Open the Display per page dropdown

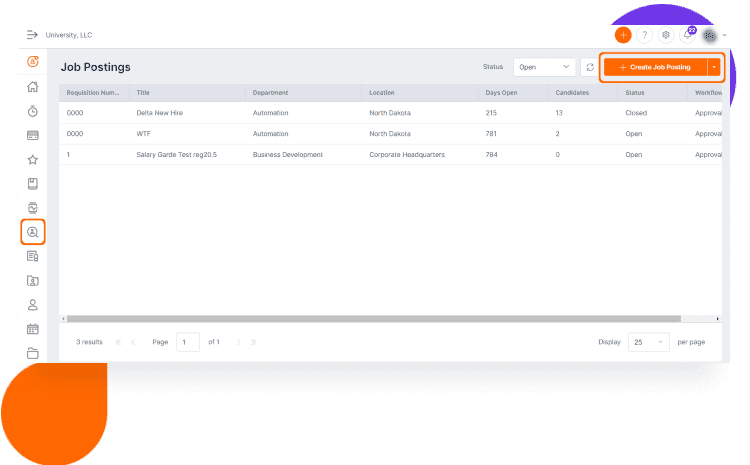(x=648, y=342)
